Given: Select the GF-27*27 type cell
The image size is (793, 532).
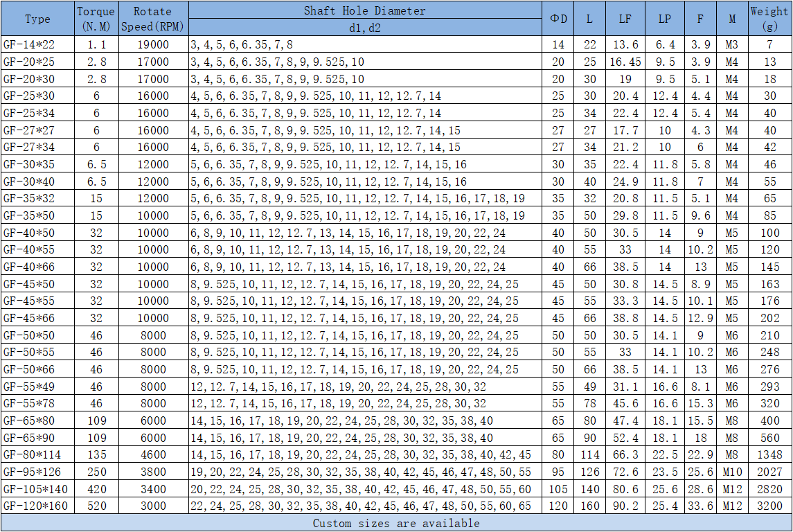Looking at the screenshot, I should tap(38, 130).
